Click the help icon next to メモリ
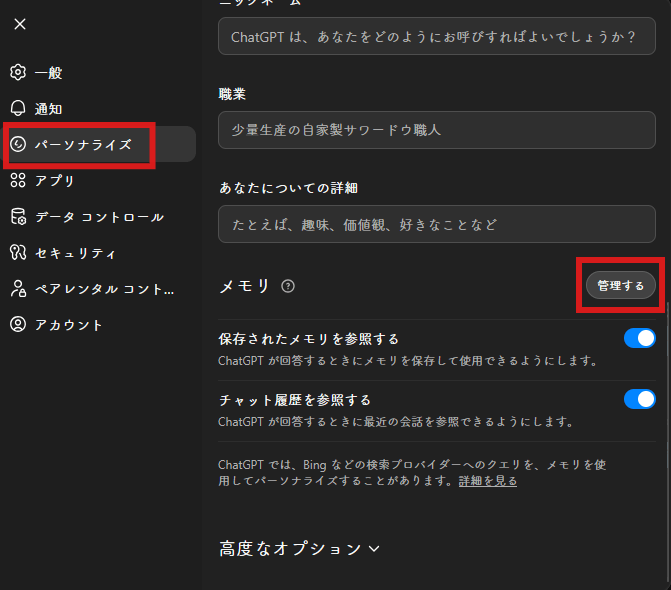The width and height of the screenshot is (671, 590). click(288, 286)
